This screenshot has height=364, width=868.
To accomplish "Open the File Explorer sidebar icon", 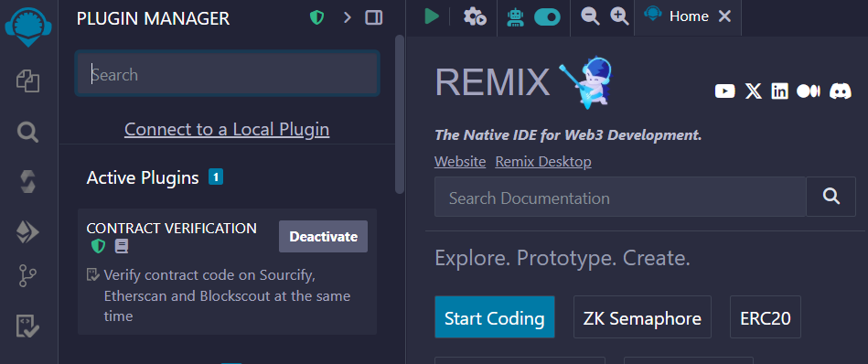I will tap(27, 80).
